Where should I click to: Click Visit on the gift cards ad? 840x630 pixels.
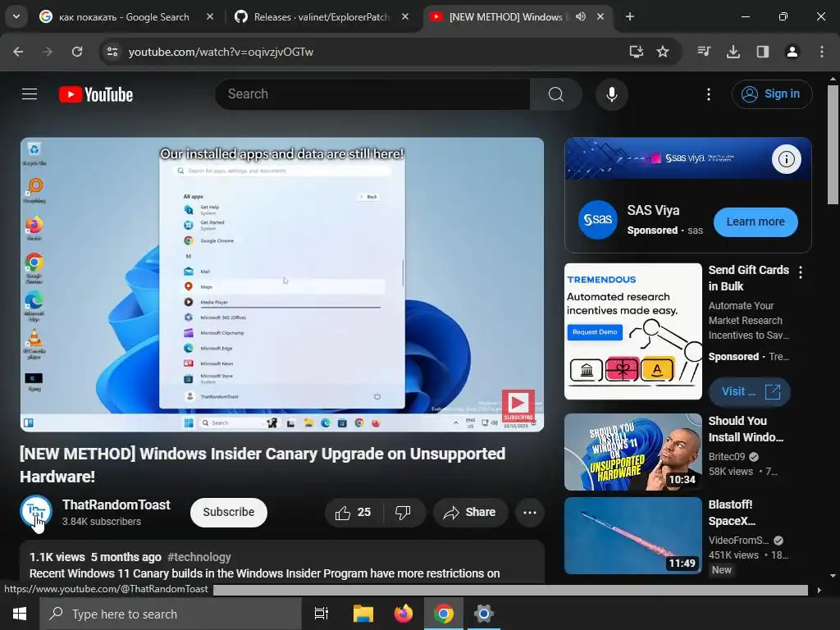(x=750, y=391)
